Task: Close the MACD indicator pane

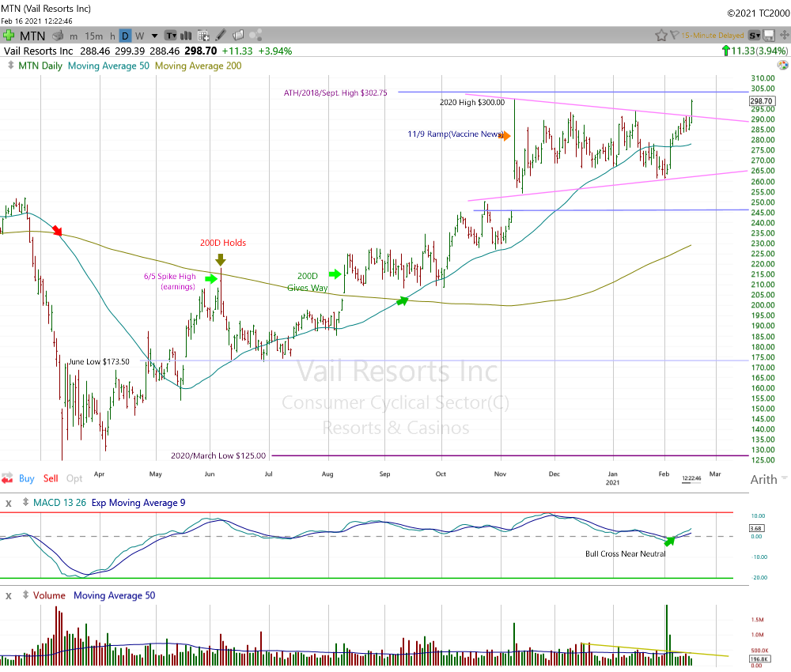Action: (x=8, y=503)
